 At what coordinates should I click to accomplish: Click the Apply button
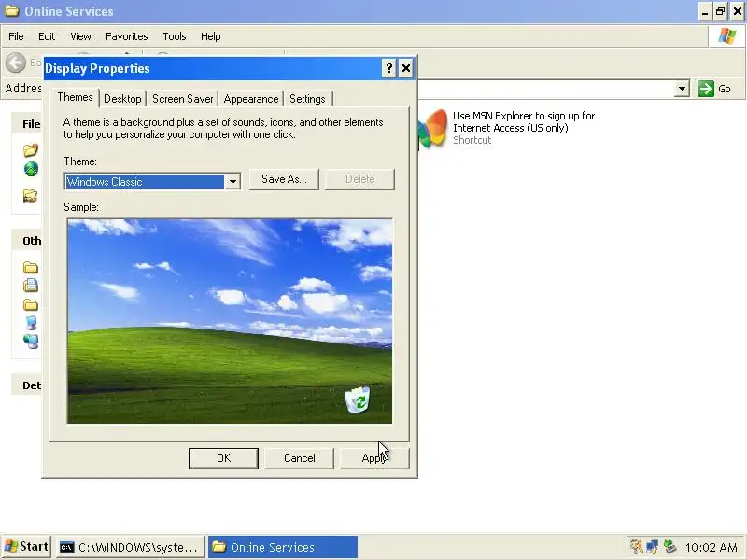(x=374, y=458)
